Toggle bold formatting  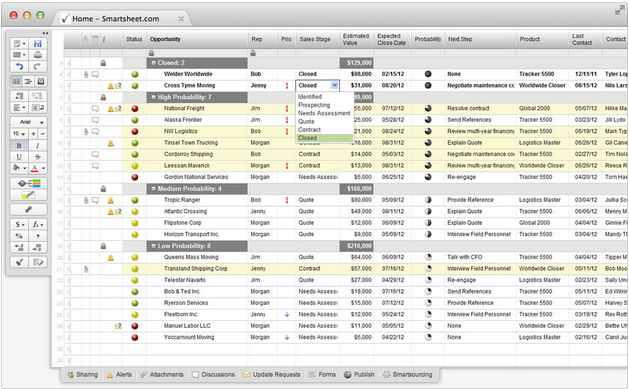(x=19, y=146)
